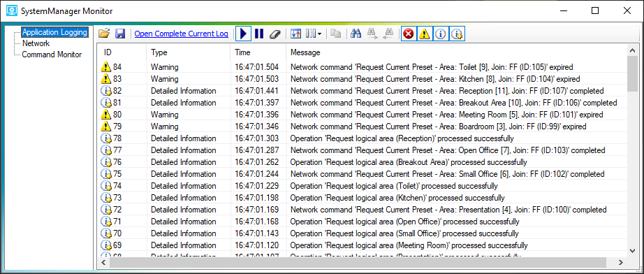
Task: Select 'Request logical area (Meeting Room)' message
Action: pos(409,245)
